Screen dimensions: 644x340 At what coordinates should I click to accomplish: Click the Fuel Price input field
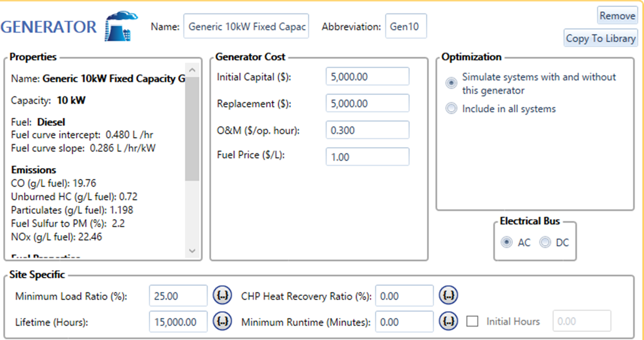coord(367,157)
